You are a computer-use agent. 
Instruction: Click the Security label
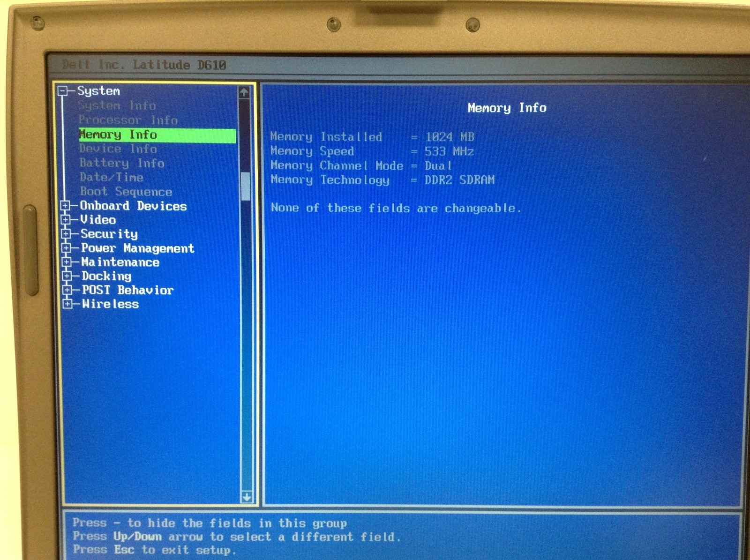(109, 234)
